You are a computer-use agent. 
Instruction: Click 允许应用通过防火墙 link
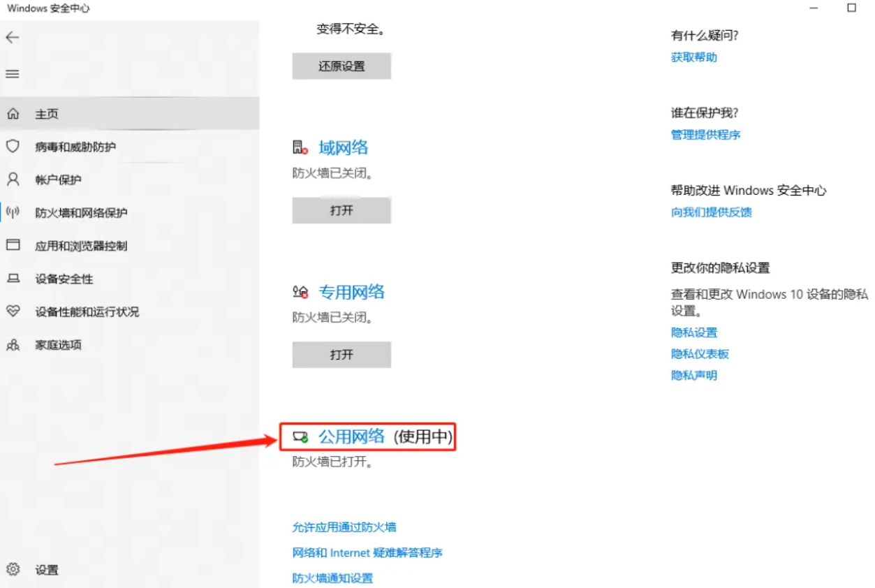344,527
